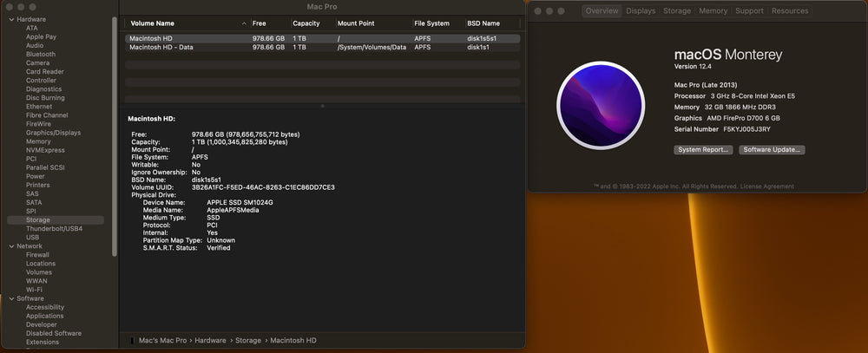Select Volumes under Network
This screenshot has height=353, width=868.
[39, 272]
